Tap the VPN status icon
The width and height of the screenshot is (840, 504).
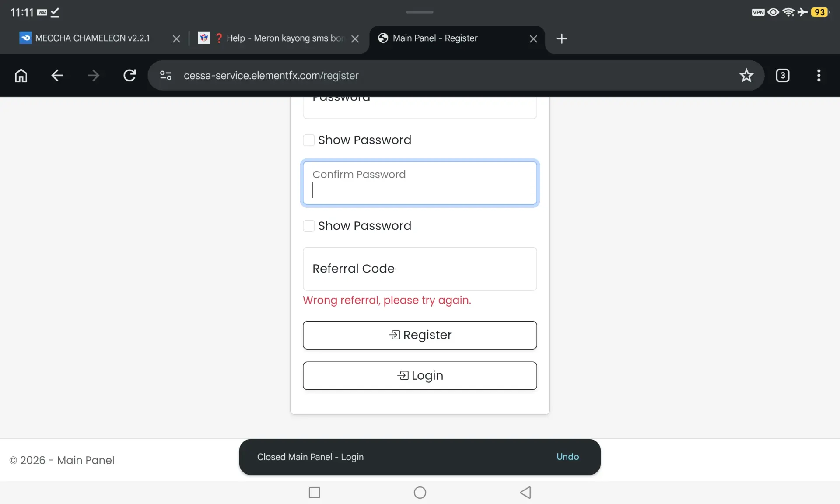758,12
